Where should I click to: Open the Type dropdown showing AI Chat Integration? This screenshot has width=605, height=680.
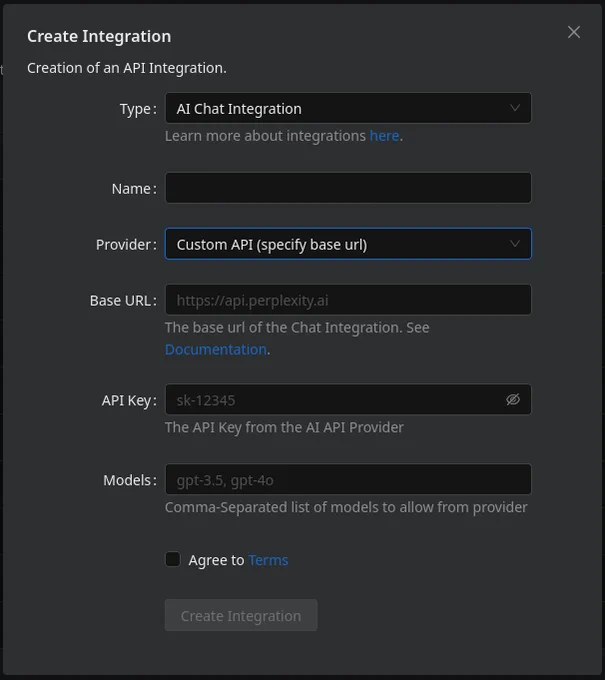pos(348,108)
